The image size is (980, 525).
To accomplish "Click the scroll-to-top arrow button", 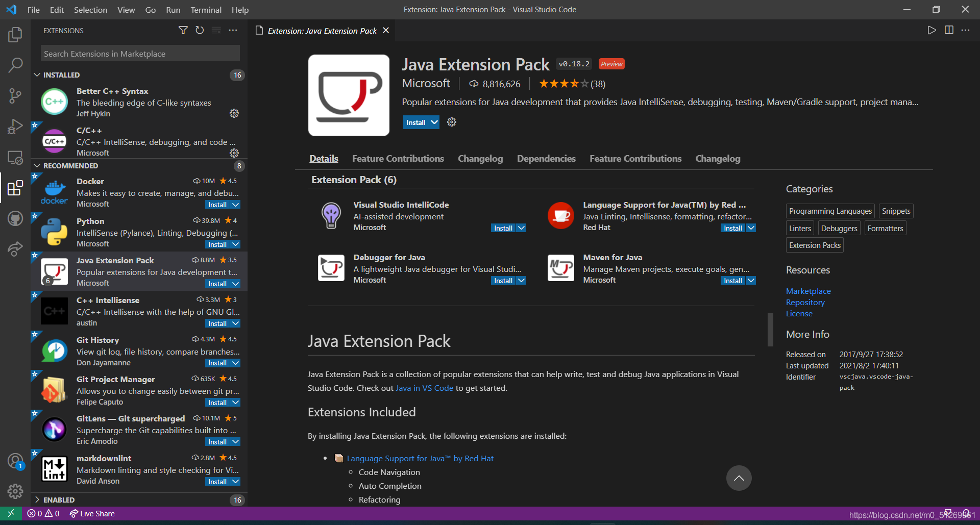I will click(x=739, y=478).
